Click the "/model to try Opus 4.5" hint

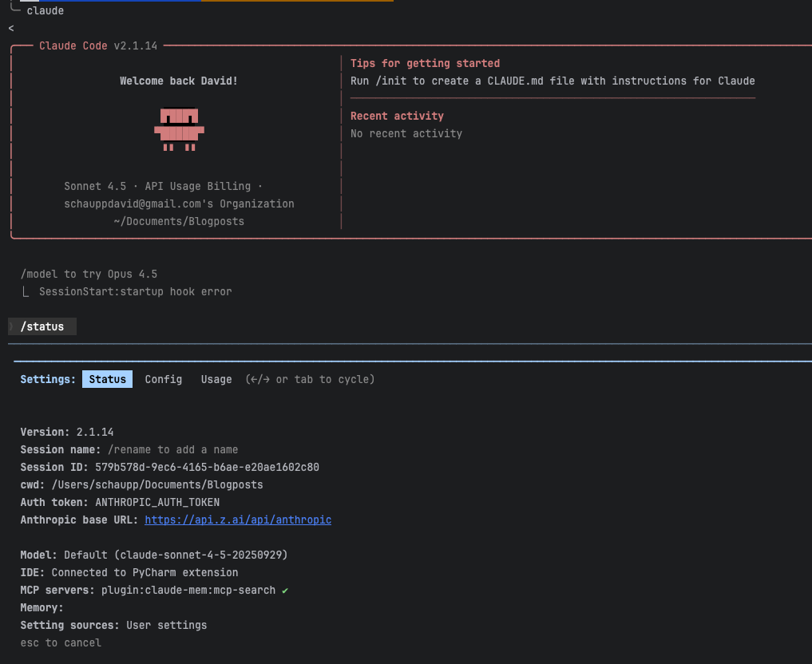(x=89, y=274)
